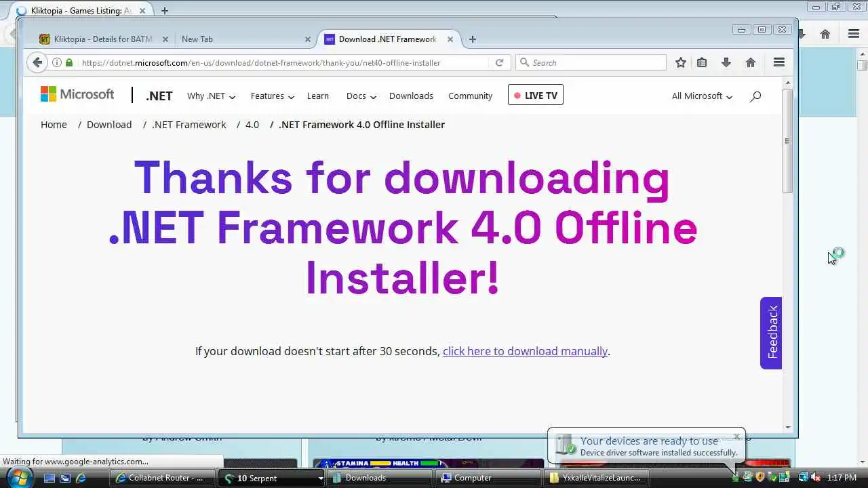The image size is (868, 488).
Task: Click click here to download manually link
Action: pos(525,351)
